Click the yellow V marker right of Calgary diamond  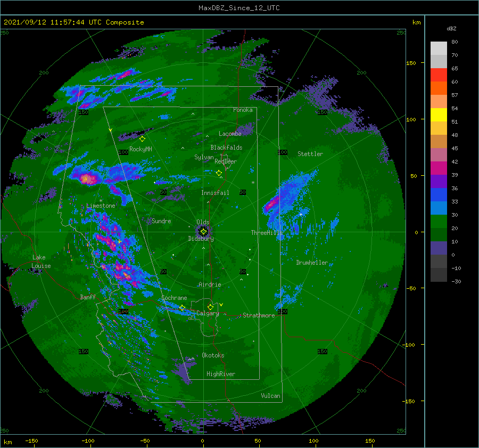pos(221,305)
